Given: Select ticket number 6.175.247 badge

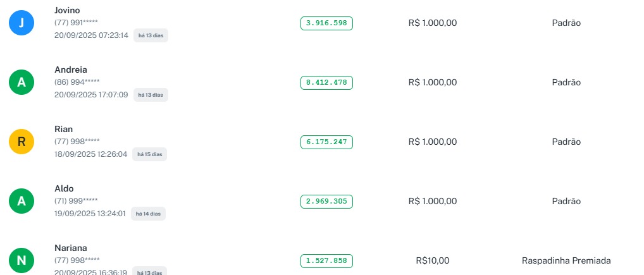Looking at the screenshot, I should click(326, 142).
